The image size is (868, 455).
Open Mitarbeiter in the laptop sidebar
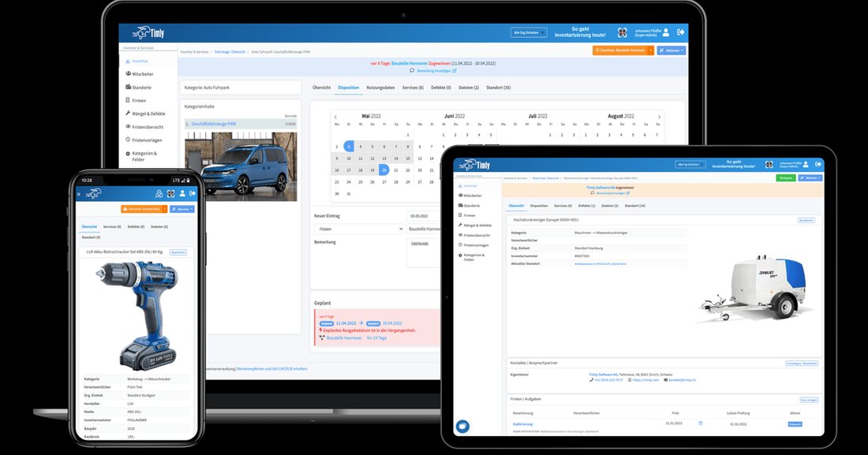[142, 74]
